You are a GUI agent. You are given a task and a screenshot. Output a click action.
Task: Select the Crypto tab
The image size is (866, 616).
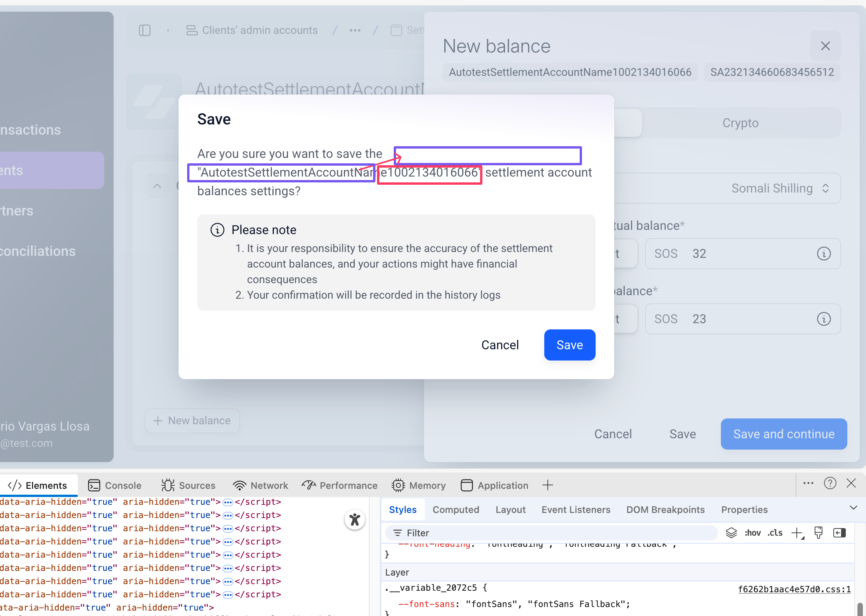coord(740,123)
